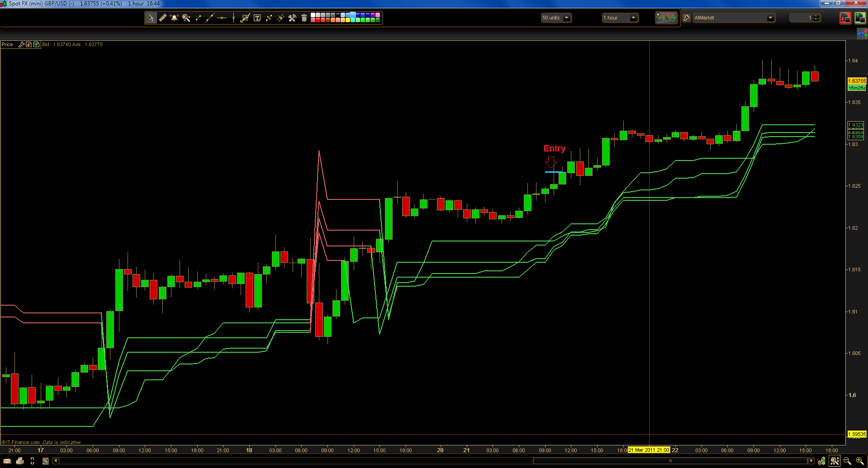The image size is (868, 468).
Task: Select the ruler measurement tool
Action: tap(163, 18)
